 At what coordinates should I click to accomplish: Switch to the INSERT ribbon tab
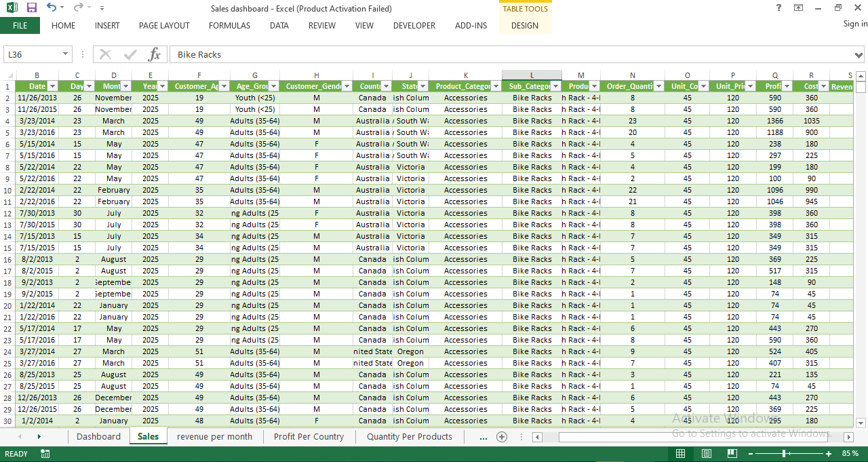(107, 26)
